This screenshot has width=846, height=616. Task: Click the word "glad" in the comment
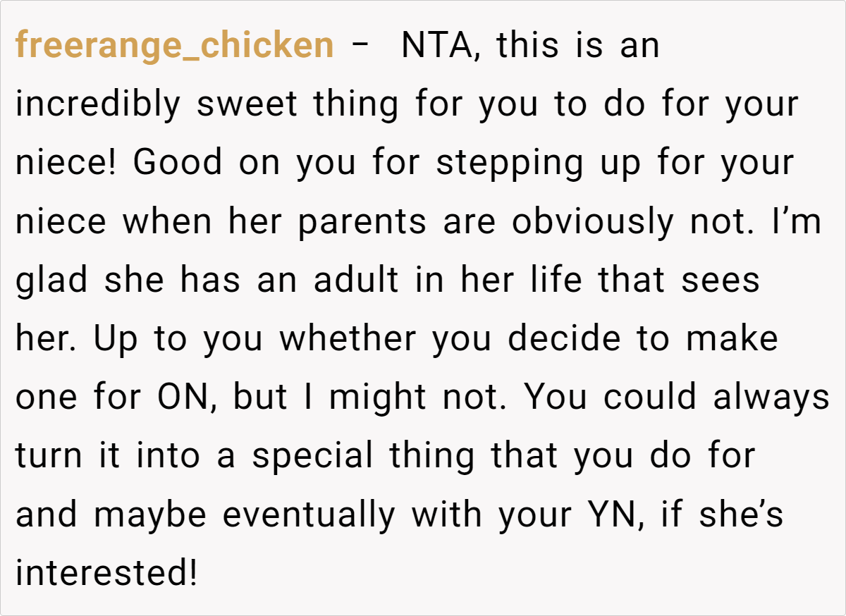point(52,280)
